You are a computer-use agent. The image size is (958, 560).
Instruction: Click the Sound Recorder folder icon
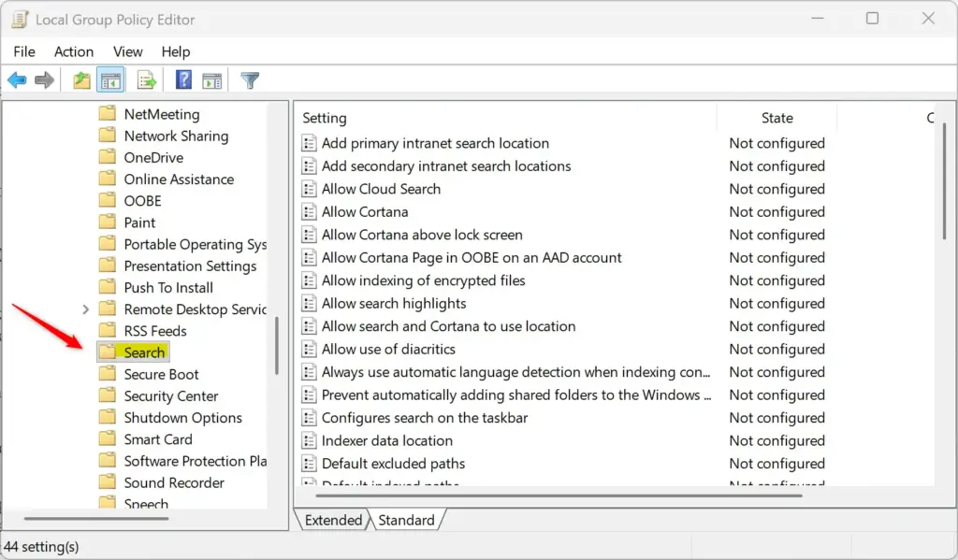[108, 481]
